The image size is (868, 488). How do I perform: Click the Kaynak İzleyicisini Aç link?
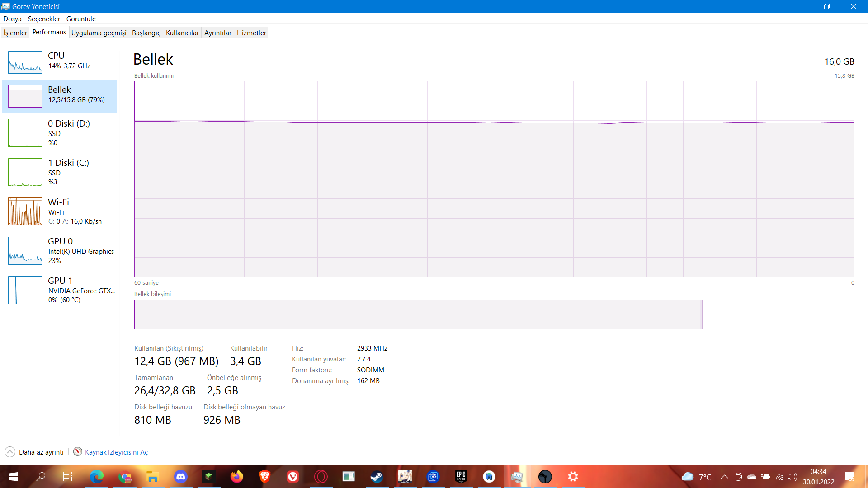point(116,452)
